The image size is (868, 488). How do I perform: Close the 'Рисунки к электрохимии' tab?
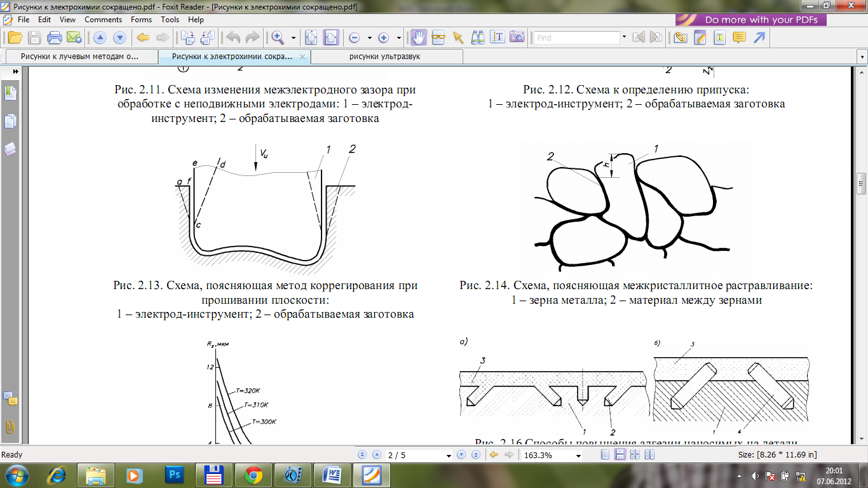coord(302,57)
